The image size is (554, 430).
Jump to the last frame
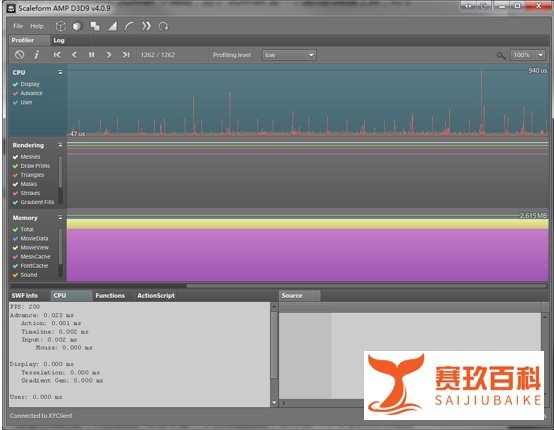pyautogui.click(x=126, y=55)
